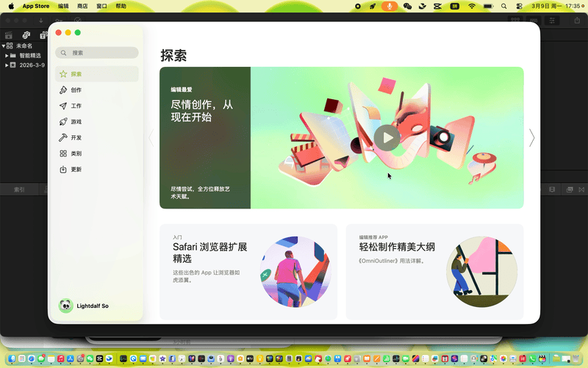Expand the 2026-3-9 item disclosure triangle
Viewport: 588px width, 368px height.
7,65
